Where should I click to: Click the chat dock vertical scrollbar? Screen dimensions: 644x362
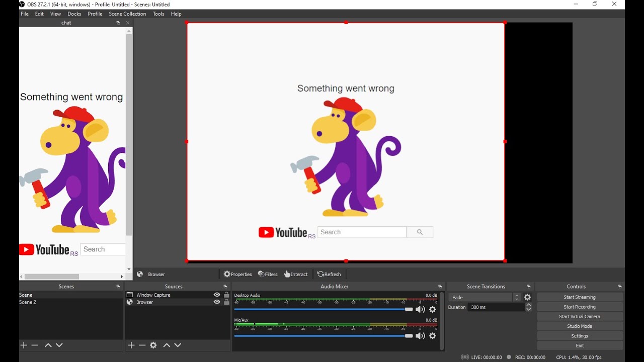pyautogui.click(x=129, y=135)
